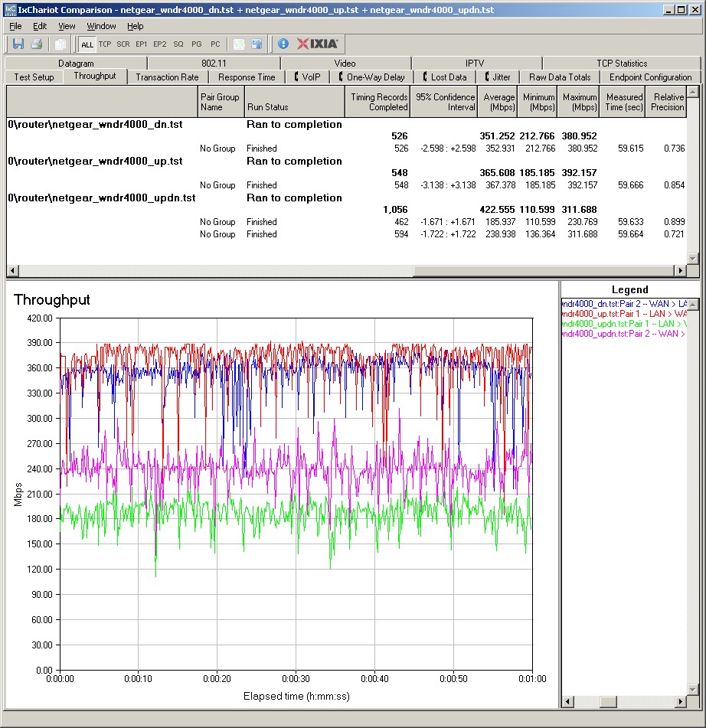Switch to the Endpoint Configuration tab
Screen dimensions: 706x728
650,77
